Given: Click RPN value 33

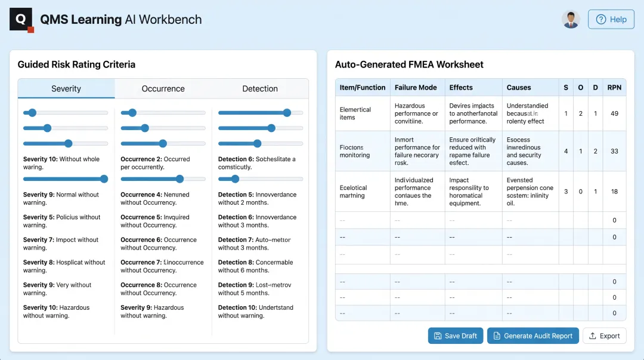Looking at the screenshot, I should click(x=614, y=152).
